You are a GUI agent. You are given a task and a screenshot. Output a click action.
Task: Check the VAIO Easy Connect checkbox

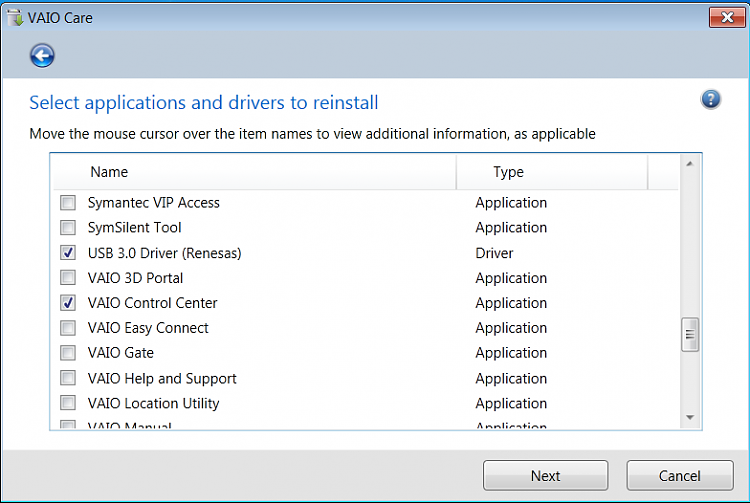[68, 328]
